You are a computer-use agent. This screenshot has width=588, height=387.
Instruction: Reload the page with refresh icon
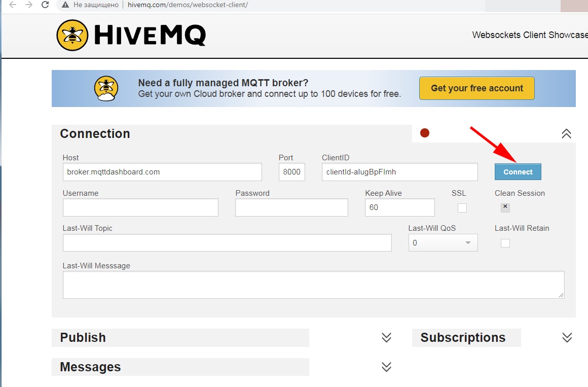tap(45, 5)
